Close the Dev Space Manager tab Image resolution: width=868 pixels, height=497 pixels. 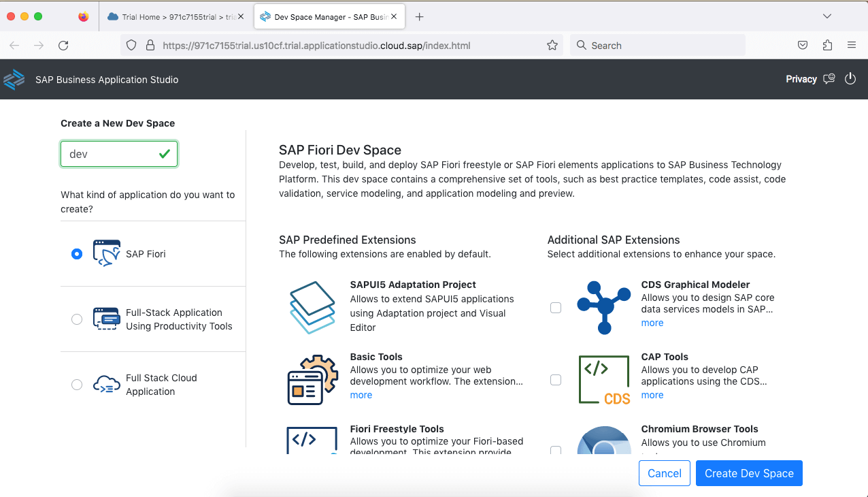coord(395,16)
